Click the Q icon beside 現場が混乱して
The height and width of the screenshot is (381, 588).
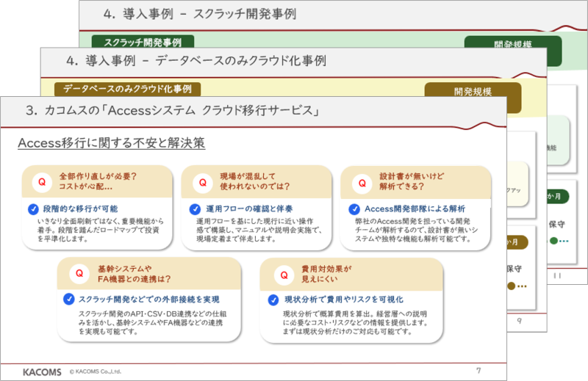202,181
